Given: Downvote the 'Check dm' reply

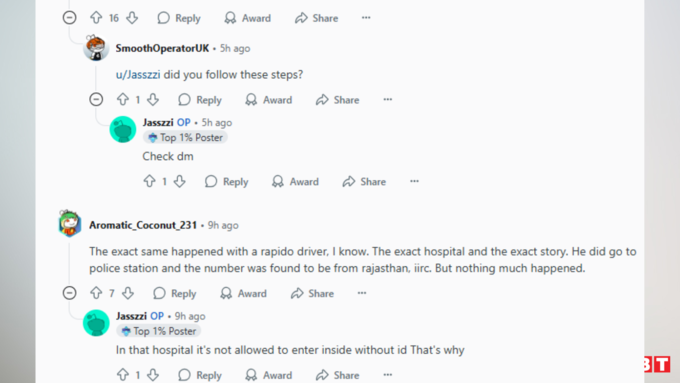Looking at the screenshot, I should pos(180,181).
